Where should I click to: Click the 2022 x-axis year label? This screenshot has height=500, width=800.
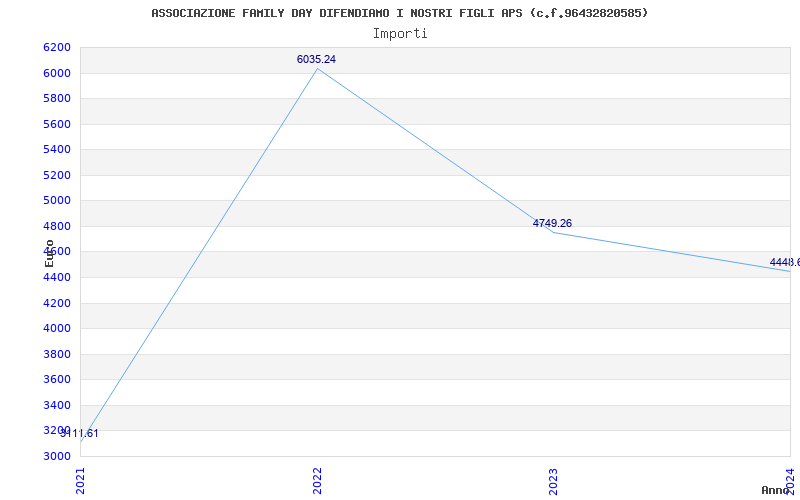click(x=317, y=481)
